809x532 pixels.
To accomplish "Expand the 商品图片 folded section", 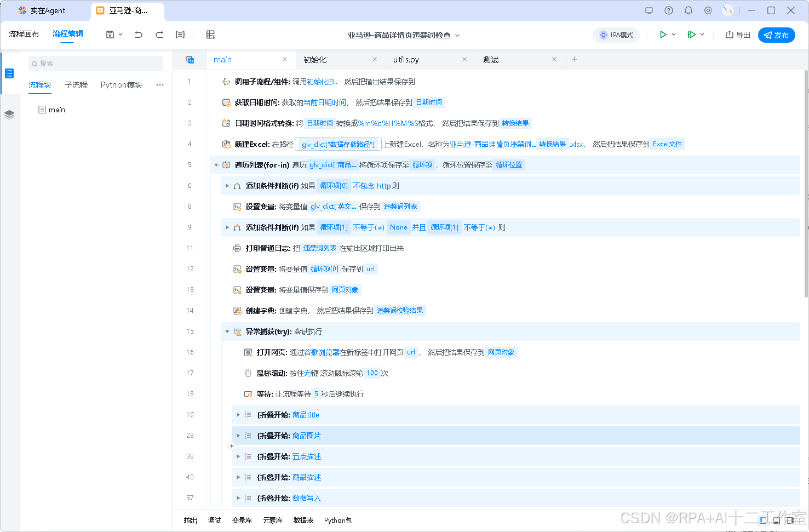I will point(238,436).
